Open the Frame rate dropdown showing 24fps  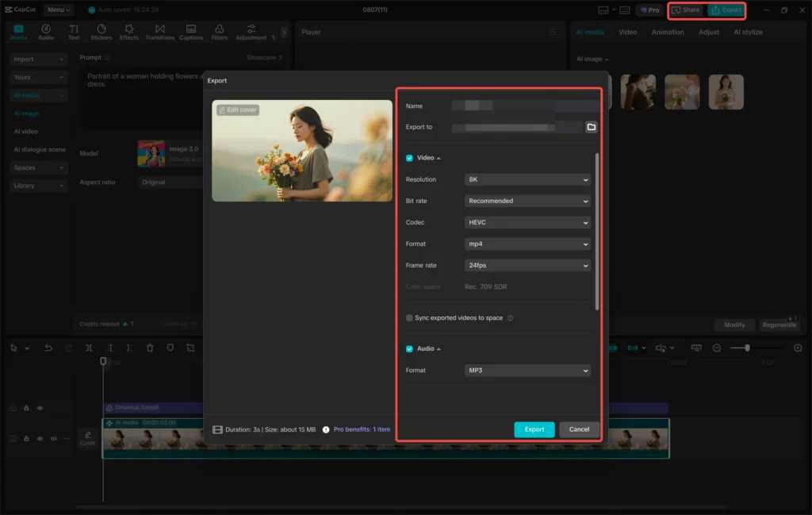click(527, 266)
